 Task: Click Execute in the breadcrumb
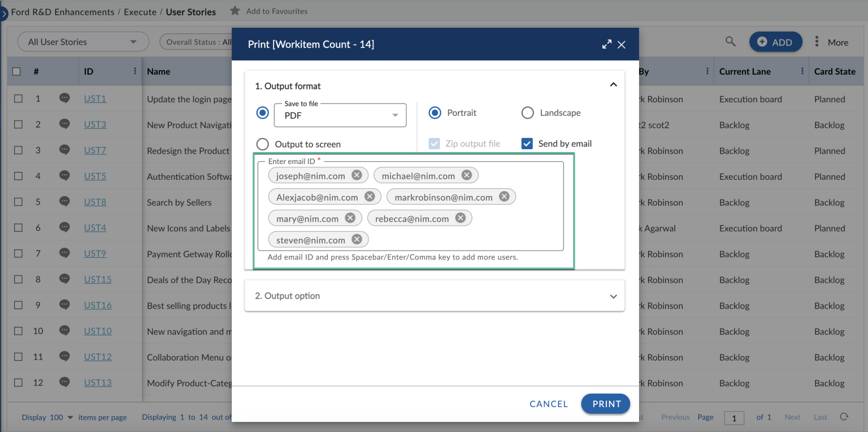140,11
